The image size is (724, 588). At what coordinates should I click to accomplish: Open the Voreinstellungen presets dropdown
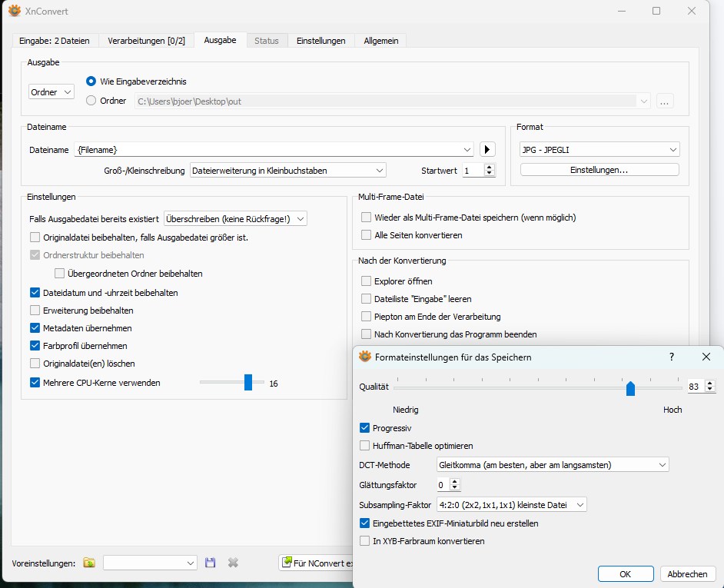(x=150, y=563)
